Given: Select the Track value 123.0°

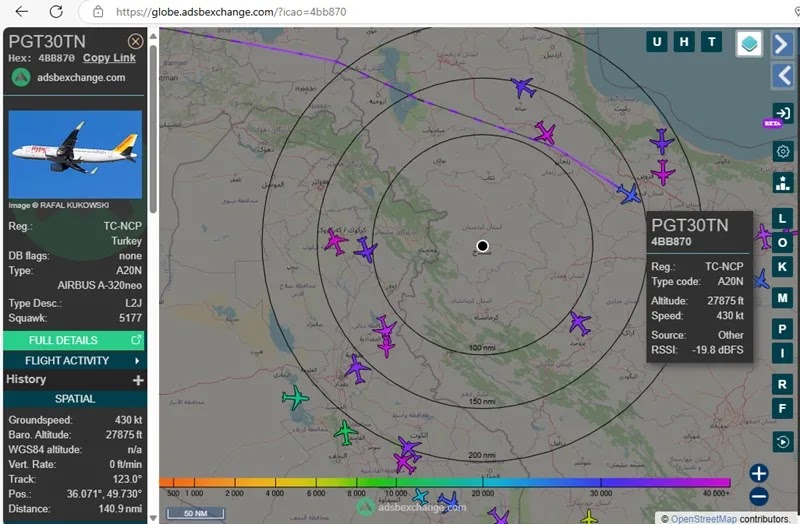Looking at the screenshot, I should coord(127,479).
